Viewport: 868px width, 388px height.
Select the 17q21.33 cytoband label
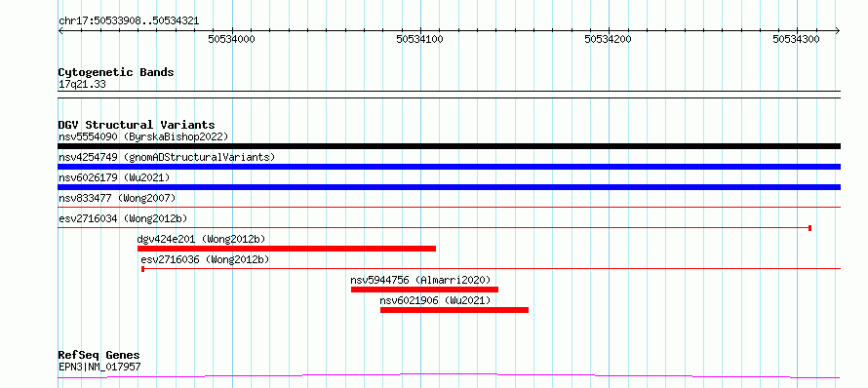[82, 85]
